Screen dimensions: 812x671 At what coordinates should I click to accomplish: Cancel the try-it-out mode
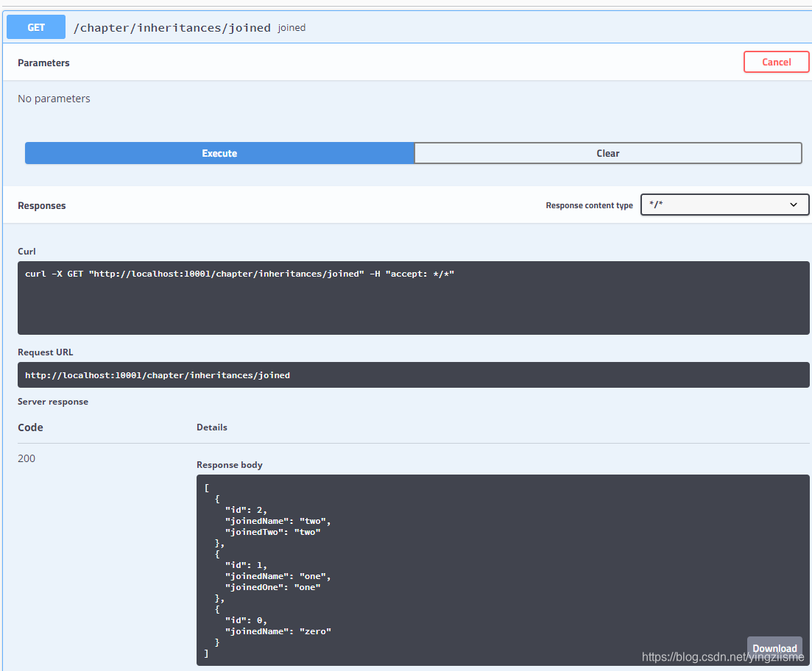tap(776, 62)
